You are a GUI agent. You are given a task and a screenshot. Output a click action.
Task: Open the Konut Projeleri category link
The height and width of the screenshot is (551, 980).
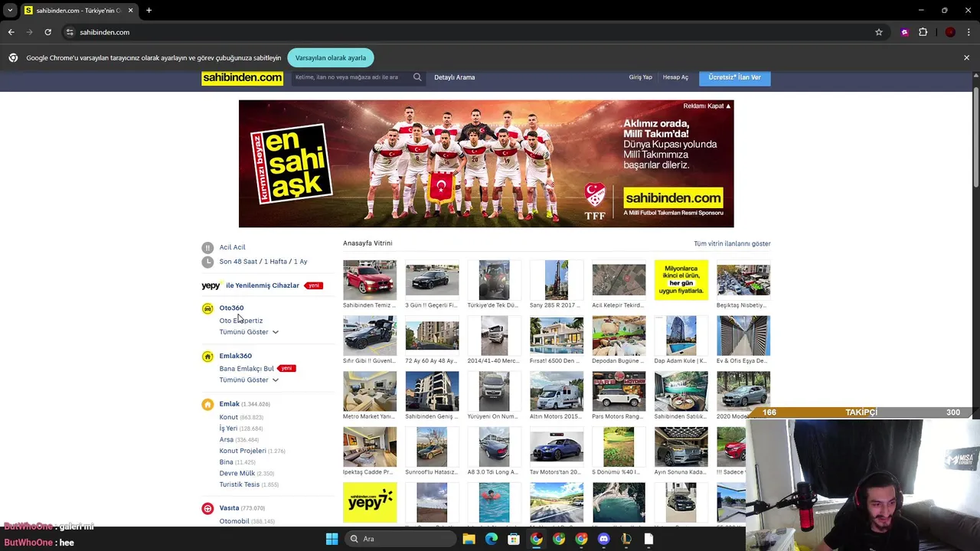click(243, 451)
